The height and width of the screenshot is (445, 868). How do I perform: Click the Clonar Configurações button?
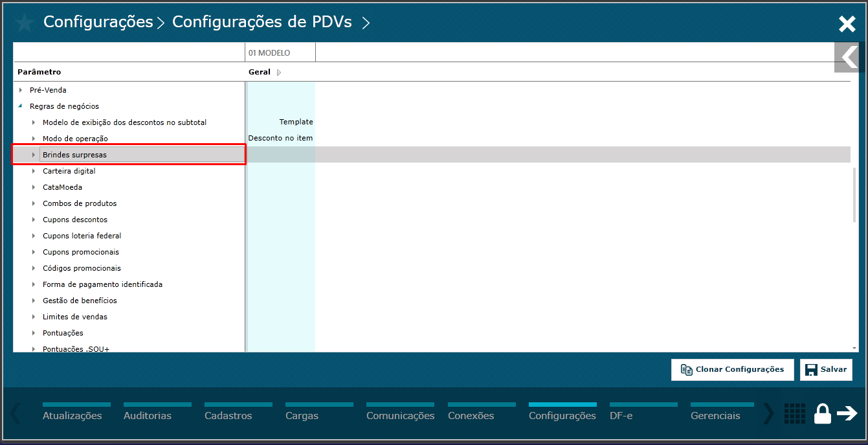[732, 369]
